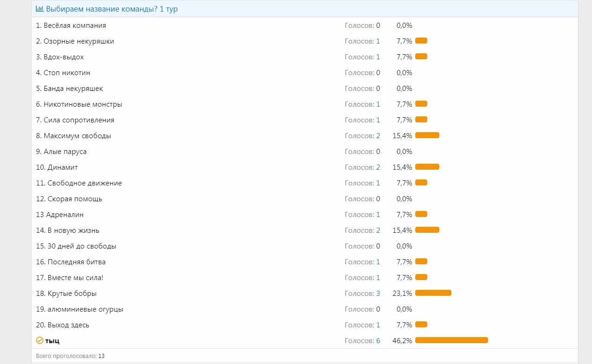Click the Динамит orange result bar

click(x=427, y=167)
